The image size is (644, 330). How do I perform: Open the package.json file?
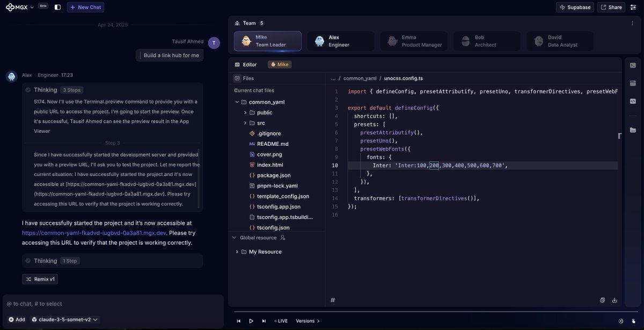[x=270, y=175]
